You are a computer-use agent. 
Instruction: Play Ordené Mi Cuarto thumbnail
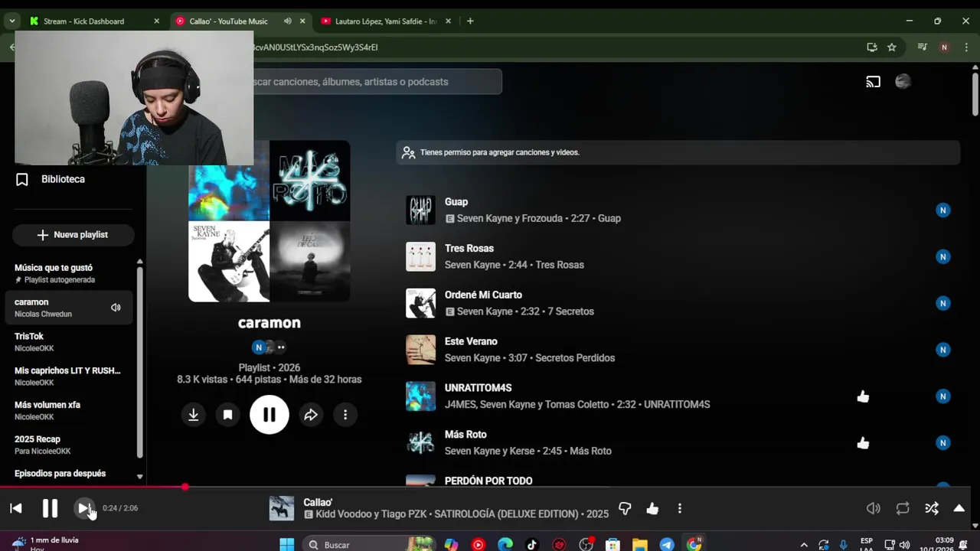click(420, 303)
